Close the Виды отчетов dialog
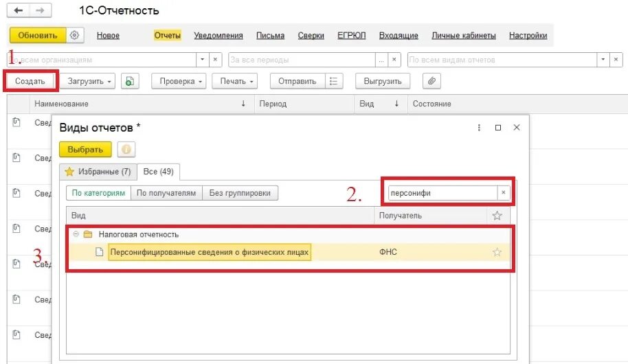The width and height of the screenshot is (628, 364). click(517, 127)
